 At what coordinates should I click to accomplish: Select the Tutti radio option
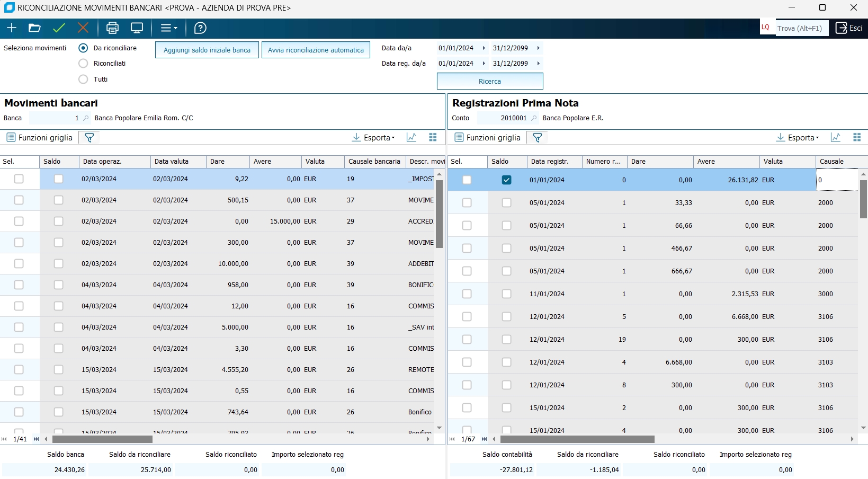[83, 79]
